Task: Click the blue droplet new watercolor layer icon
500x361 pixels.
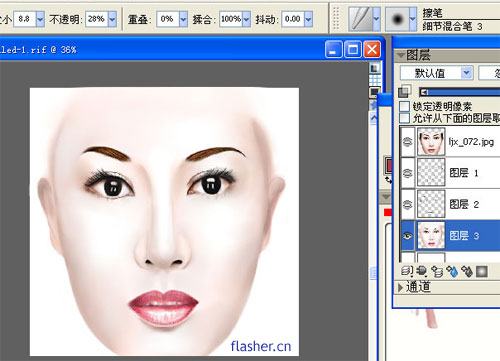Action: click(x=452, y=271)
